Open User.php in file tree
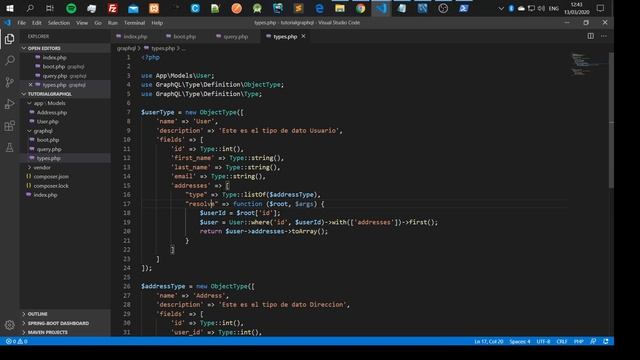 [x=47, y=122]
